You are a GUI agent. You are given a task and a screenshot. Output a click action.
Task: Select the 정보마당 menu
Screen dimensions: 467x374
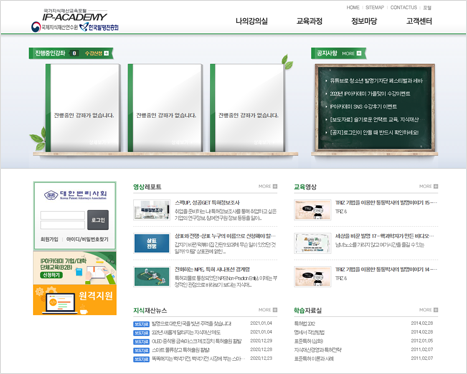pos(364,21)
